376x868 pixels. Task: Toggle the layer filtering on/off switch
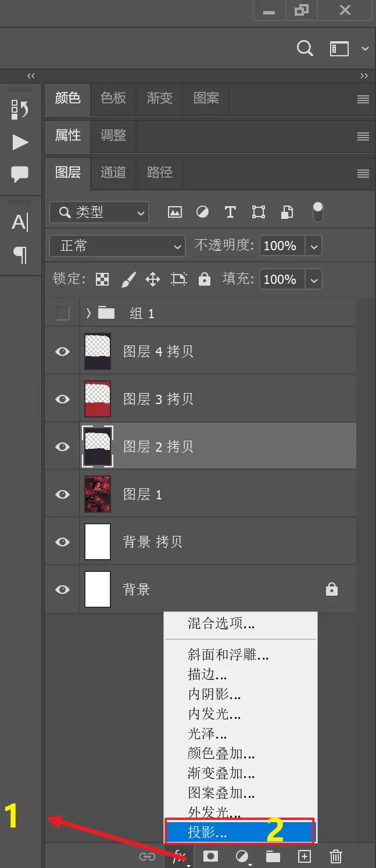tap(317, 213)
